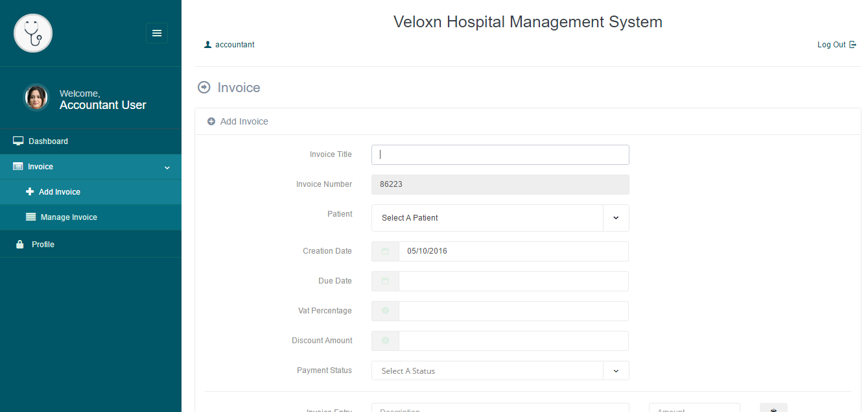Toggle the hamburger sidebar menu button

157,33
